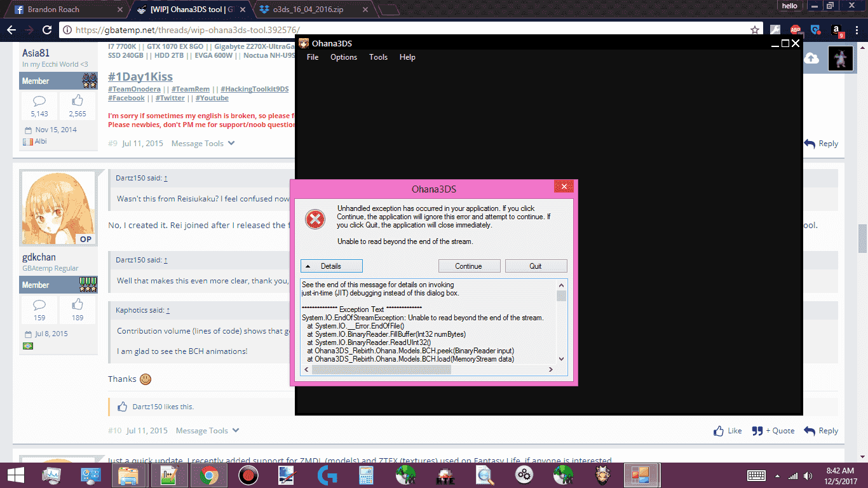The height and width of the screenshot is (488, 868).
Task: Open the wrench extension icon in Chrome
Action: coord(775,30)
